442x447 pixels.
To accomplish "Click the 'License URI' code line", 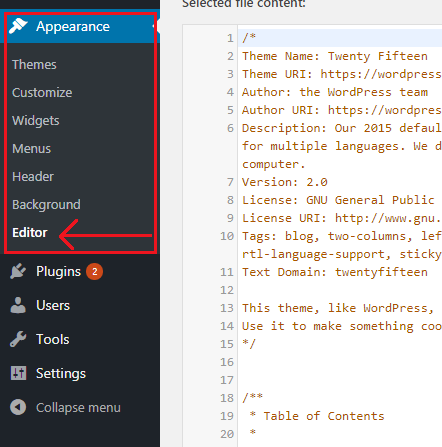I will point(342,218).
